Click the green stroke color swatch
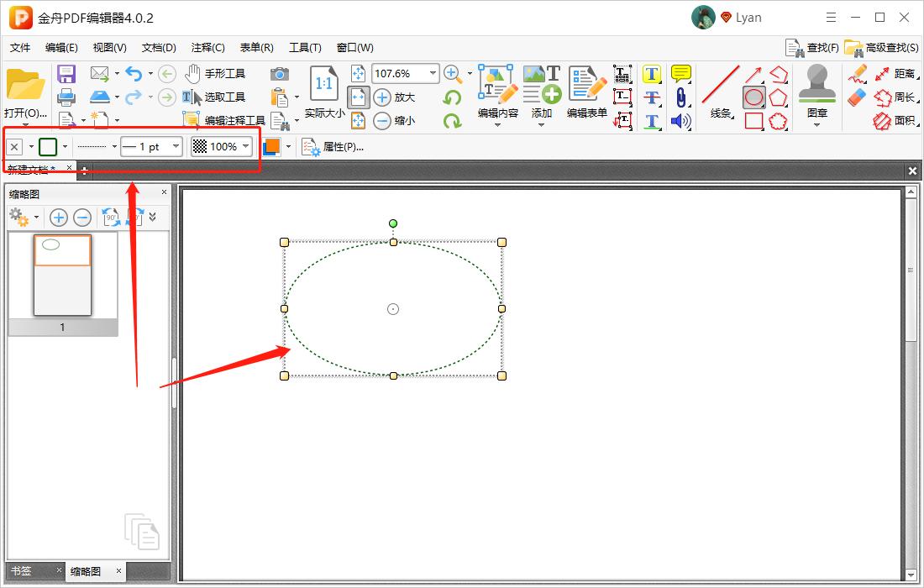The width and height of the screenshot is (924, 588). pyautogui.click(x=48, y=147)
